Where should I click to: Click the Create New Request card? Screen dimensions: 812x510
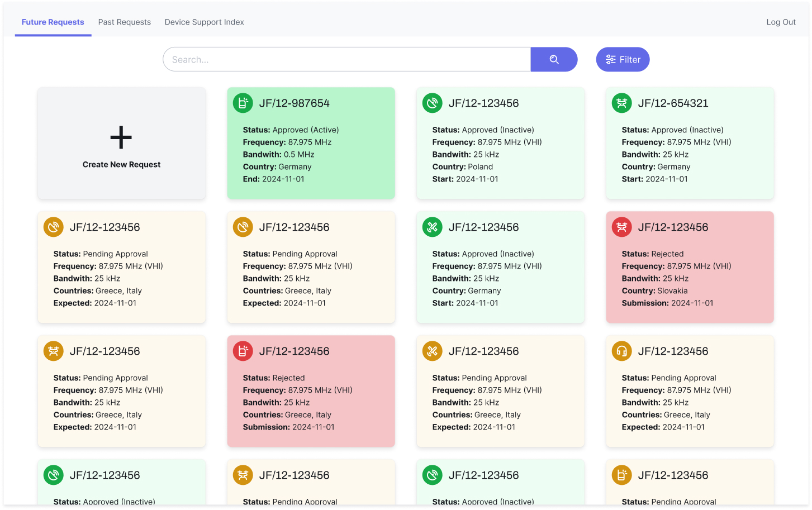(121, 144)
